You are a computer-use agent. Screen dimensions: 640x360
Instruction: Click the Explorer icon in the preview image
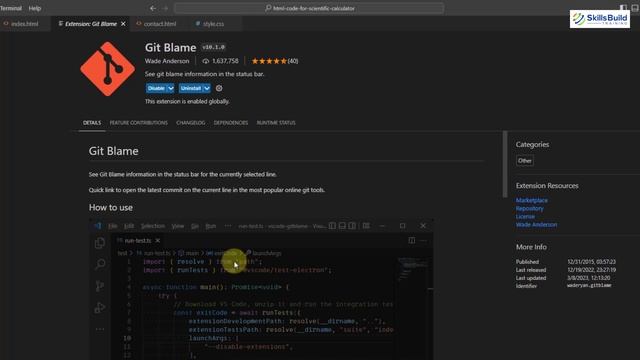(100, 243)
